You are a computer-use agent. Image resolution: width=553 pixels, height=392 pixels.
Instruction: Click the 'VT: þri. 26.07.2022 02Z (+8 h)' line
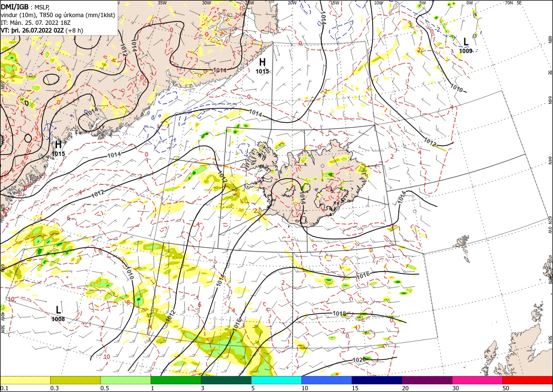pos(42,30)
